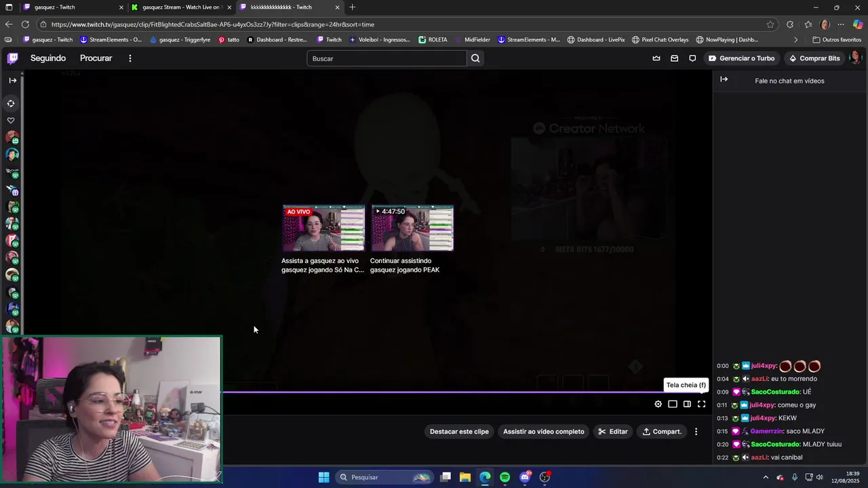Image resolution: width=868 pixels, height=488 pixels.
Task: Click Gamerrzin username in chat
Action: tap(766, 431)
